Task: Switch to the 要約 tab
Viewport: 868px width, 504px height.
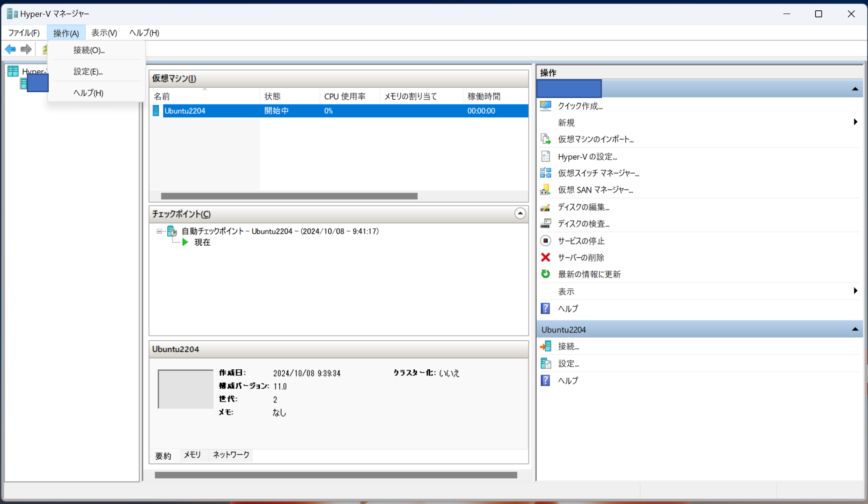Action: point(163,456)
